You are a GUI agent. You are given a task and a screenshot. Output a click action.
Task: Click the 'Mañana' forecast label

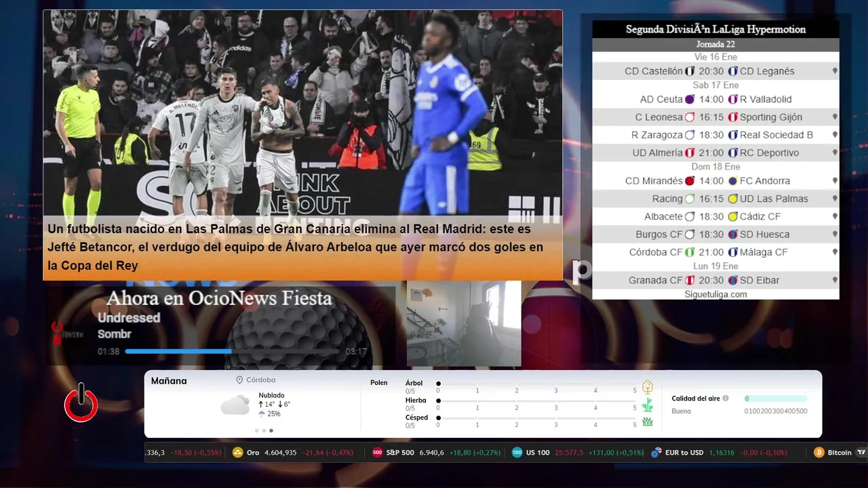[169, 381]
